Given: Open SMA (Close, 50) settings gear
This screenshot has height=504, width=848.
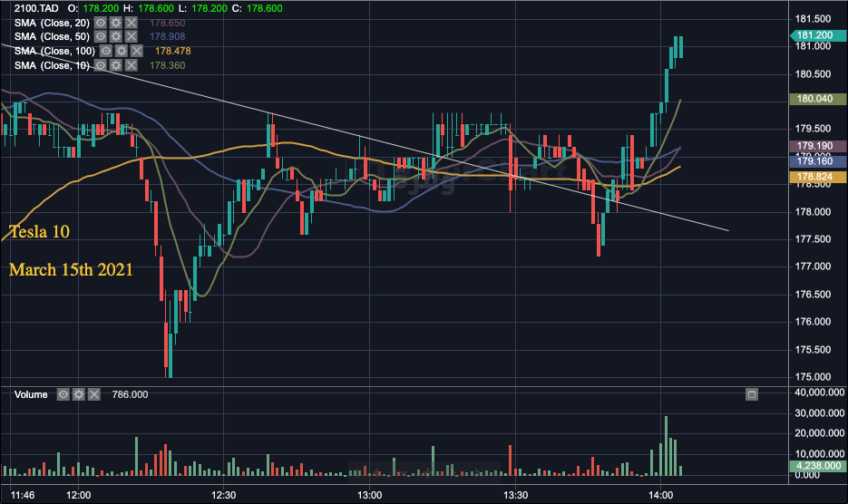Looking at the screenshot, I should click(x=116, y=36).
